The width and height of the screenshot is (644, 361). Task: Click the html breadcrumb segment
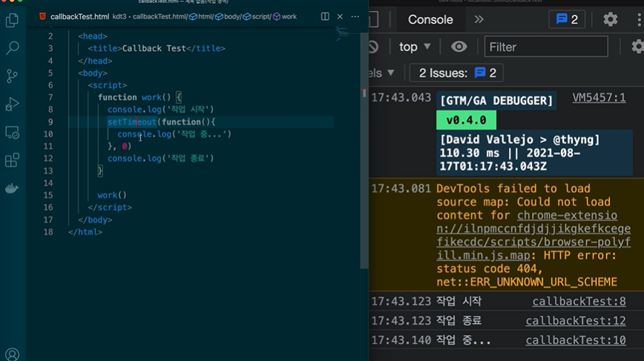pos(201,16)
